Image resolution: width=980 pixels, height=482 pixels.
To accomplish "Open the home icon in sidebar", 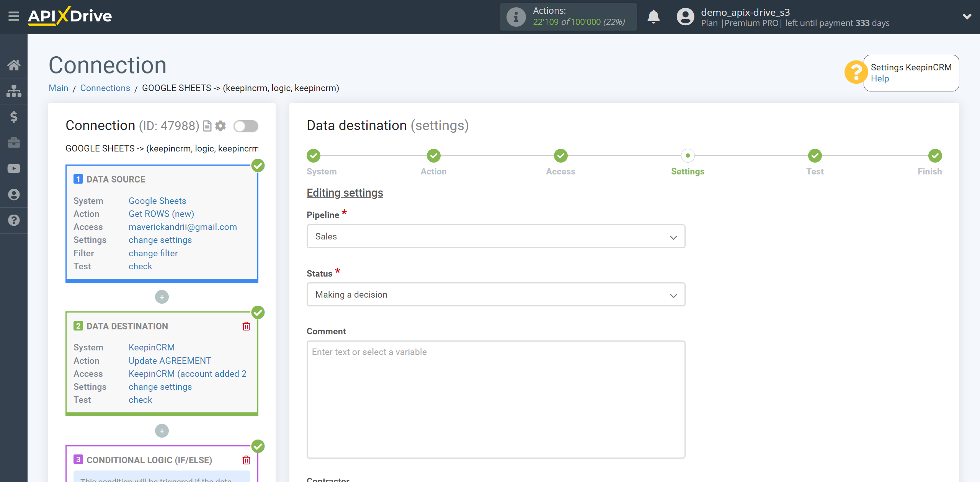I will (x=14, y=65).
